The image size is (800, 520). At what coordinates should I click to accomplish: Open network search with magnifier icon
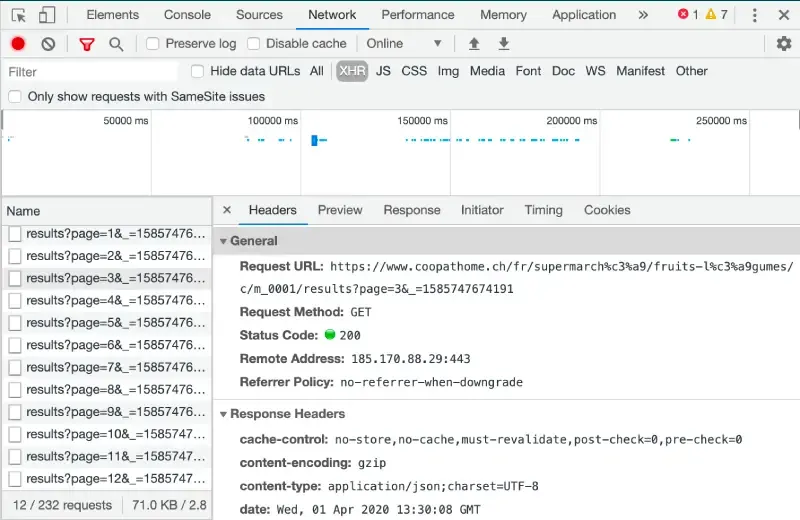click(116, 44)
